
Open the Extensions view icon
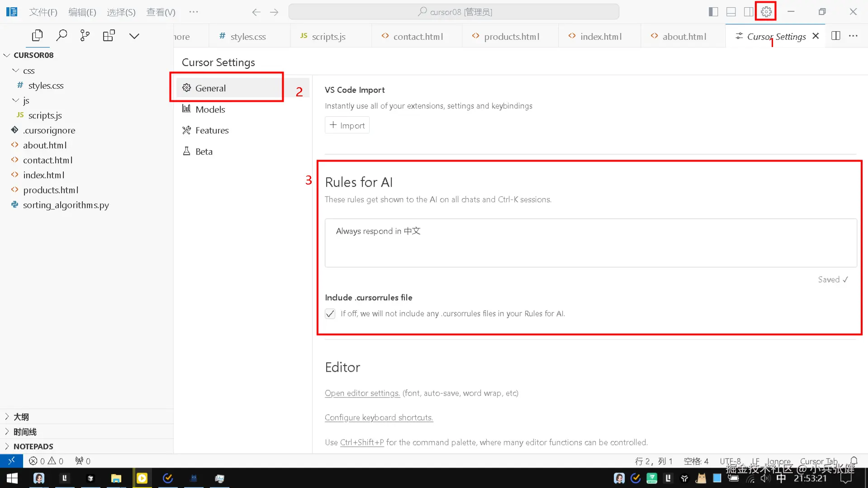pos(109,35)
